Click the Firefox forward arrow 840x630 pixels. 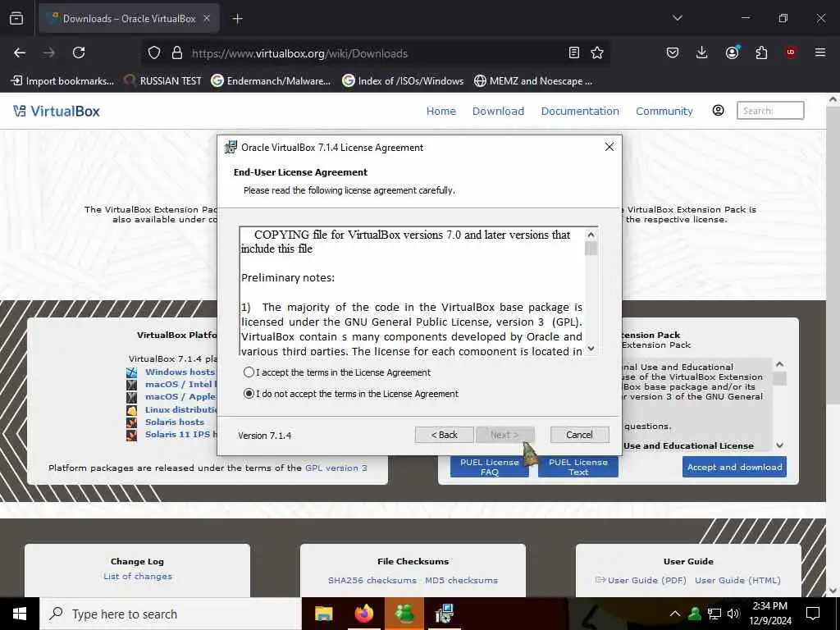tap(49, 52)
